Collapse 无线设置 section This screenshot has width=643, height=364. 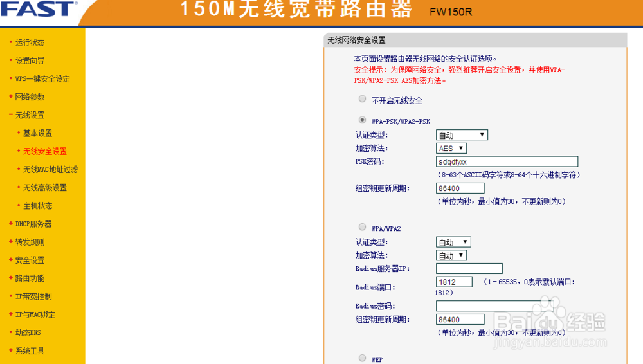coord(30,114)
